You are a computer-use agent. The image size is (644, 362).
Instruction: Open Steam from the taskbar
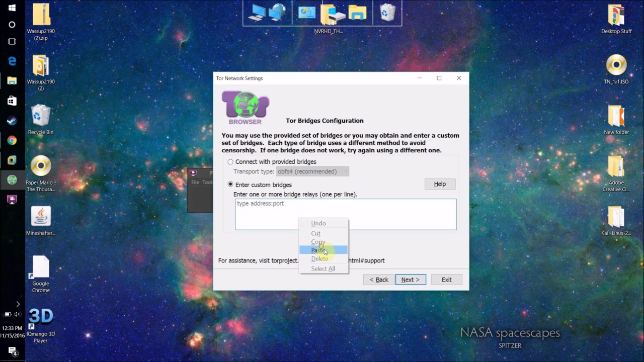pyautogui.click(x=12, y=121)
